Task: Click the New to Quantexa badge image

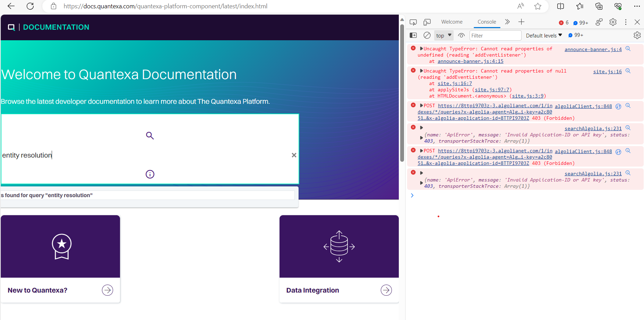Action: pyautogui.click(x=62, y=246)
